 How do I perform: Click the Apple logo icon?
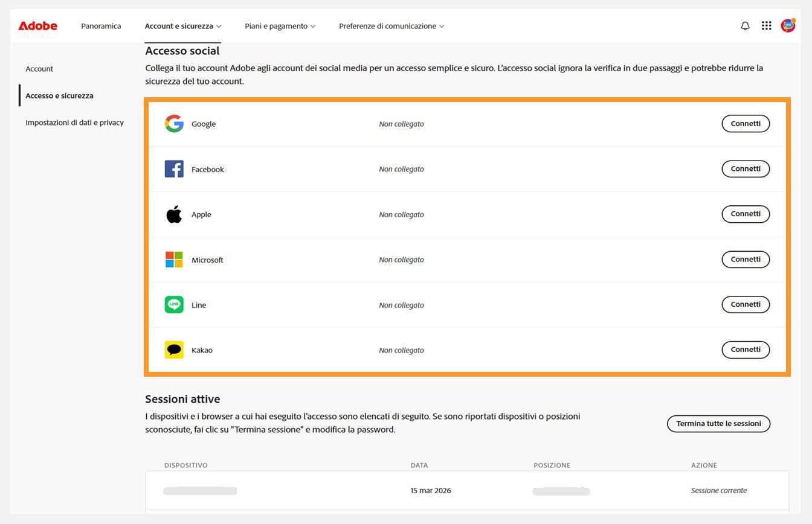[x=173, y=214]
